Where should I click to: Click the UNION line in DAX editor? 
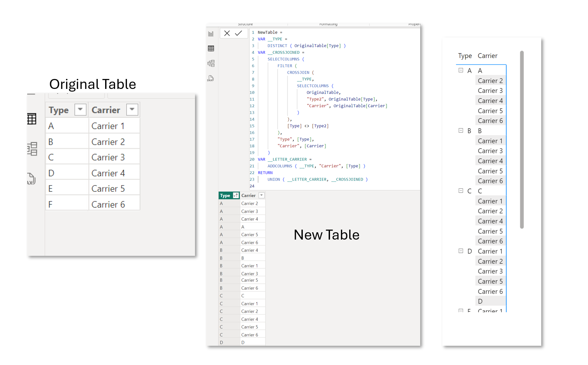click(x=317, y=179)
